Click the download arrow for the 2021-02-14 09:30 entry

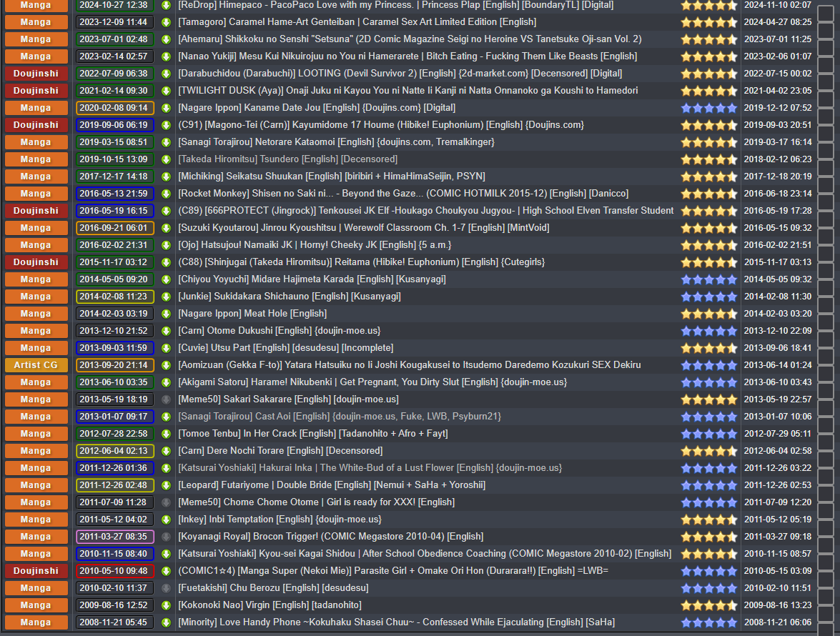pyautogui.click(x=166, y=91)
